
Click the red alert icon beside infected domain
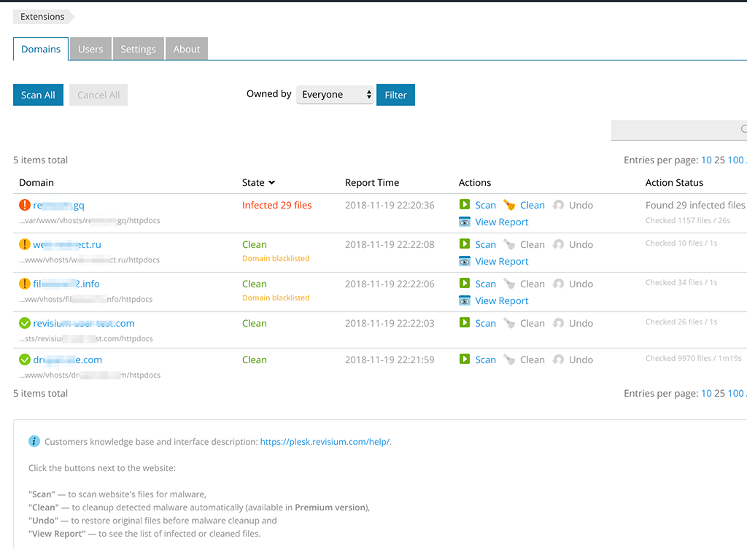point(25,205)
